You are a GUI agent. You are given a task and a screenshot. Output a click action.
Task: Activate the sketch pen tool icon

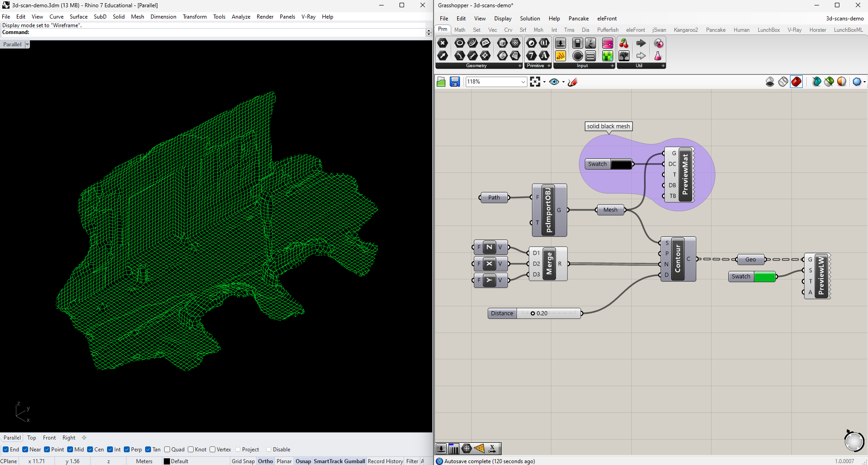[x=573, y=82]
